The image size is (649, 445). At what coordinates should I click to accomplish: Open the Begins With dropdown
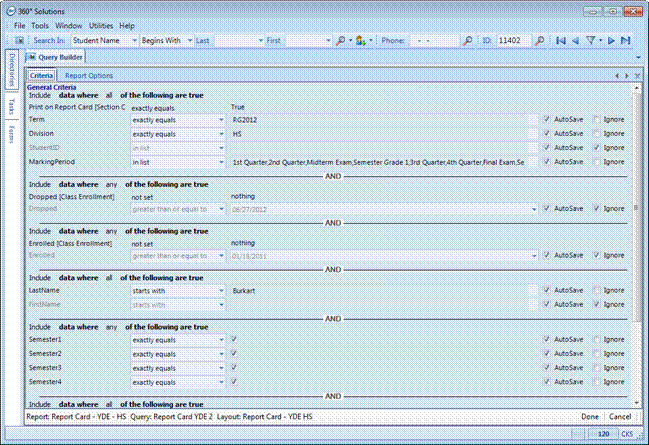[190, 41]
